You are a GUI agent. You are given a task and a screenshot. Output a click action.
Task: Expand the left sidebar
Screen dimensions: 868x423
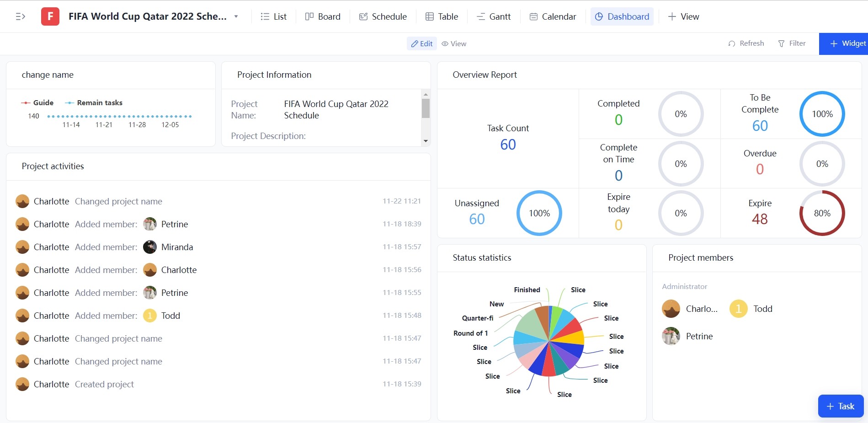(20, 16)
